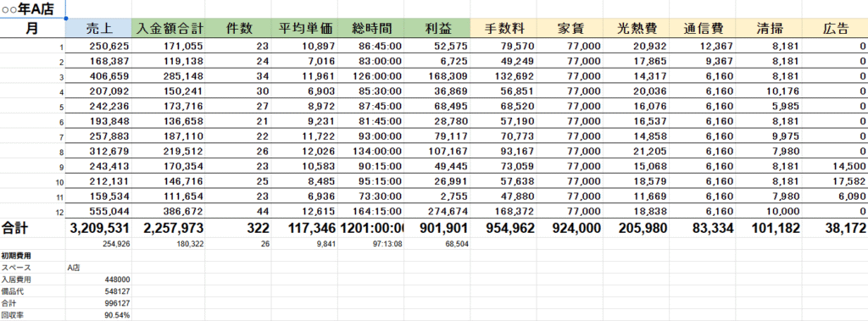Select the ○○年A店 title cell
The image size is (868, 321).
33,8
